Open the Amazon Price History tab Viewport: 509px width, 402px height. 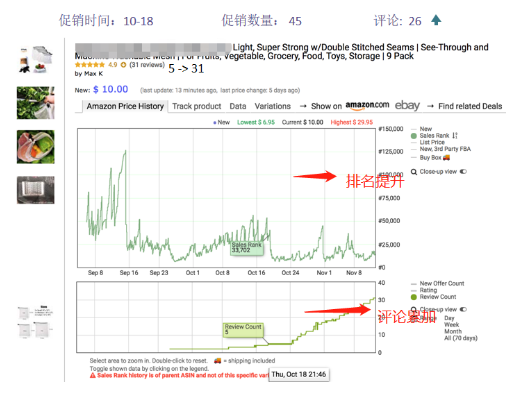click(x=125, y=106)
